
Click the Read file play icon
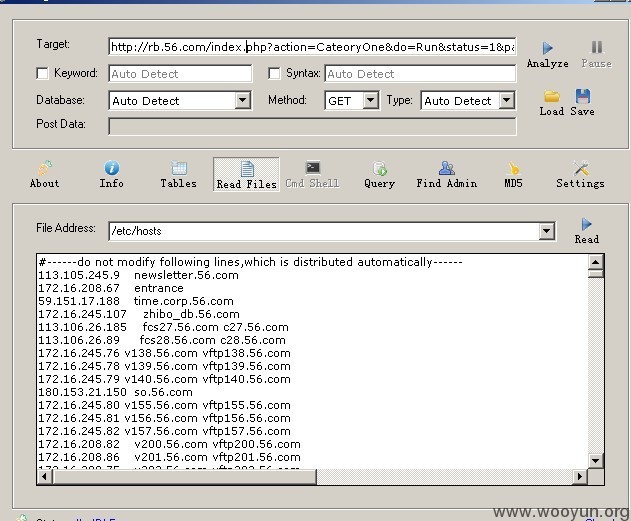(586, 224)
